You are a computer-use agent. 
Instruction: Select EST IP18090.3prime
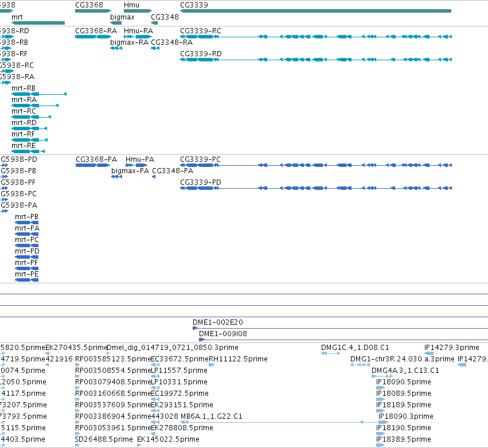[383, 422]
